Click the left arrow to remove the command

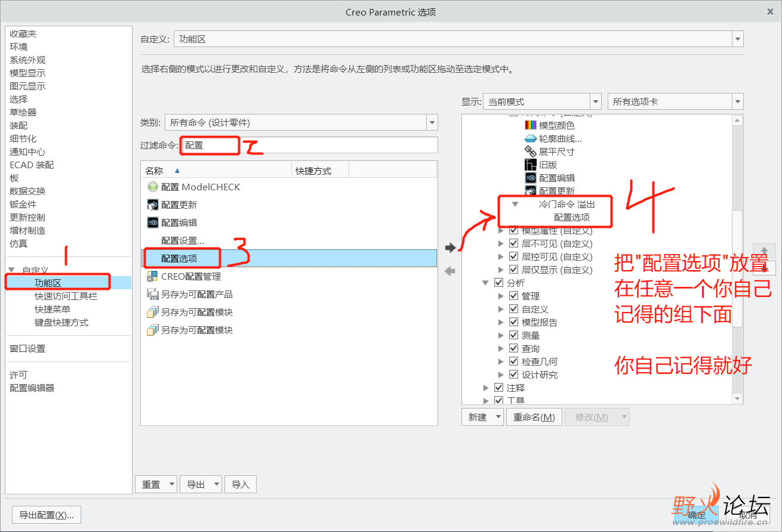tap(450, 271)
